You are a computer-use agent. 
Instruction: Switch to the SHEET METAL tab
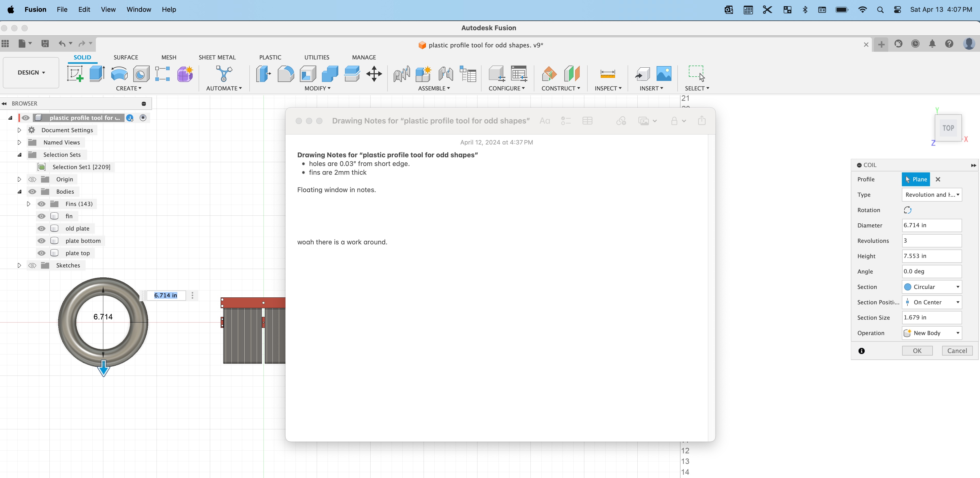click(x=217, y=57)
